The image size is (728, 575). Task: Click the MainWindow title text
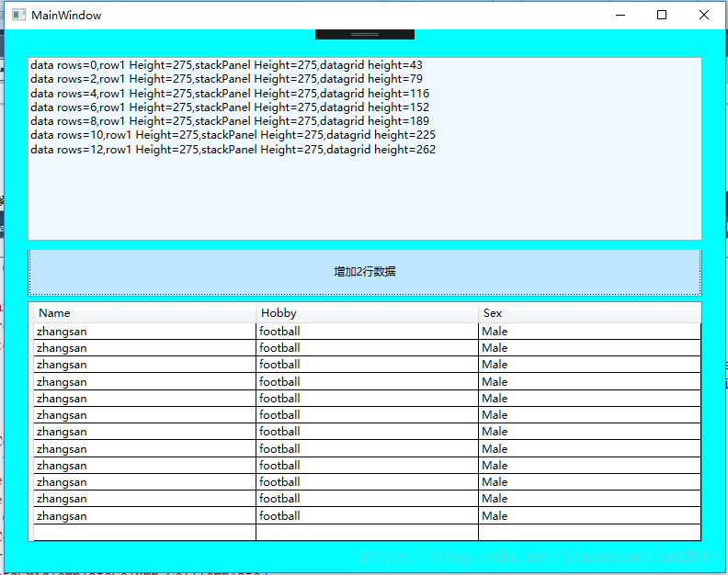pyautogui.click(x=66, y=16)
